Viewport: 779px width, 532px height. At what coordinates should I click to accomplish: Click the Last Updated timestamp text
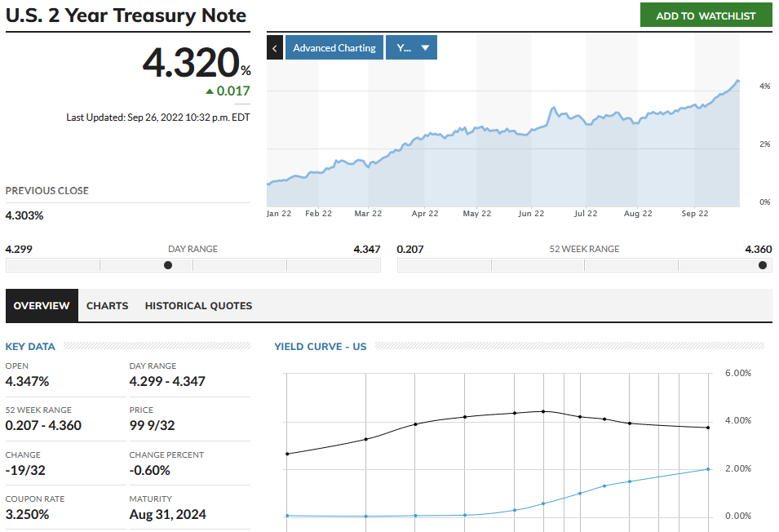pyautogui.click(x=158, y=117)
